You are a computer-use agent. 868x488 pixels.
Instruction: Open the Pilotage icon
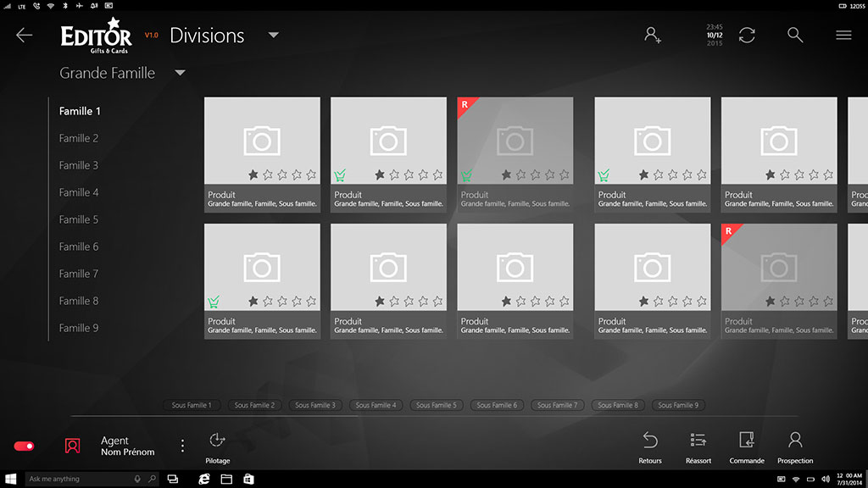coord(217,441)
